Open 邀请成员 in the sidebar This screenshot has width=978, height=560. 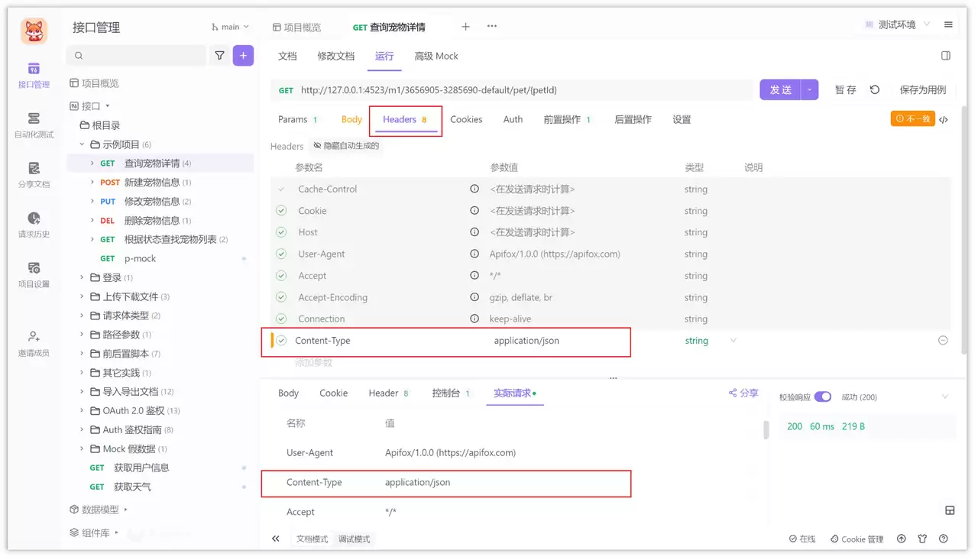point(34,343)
